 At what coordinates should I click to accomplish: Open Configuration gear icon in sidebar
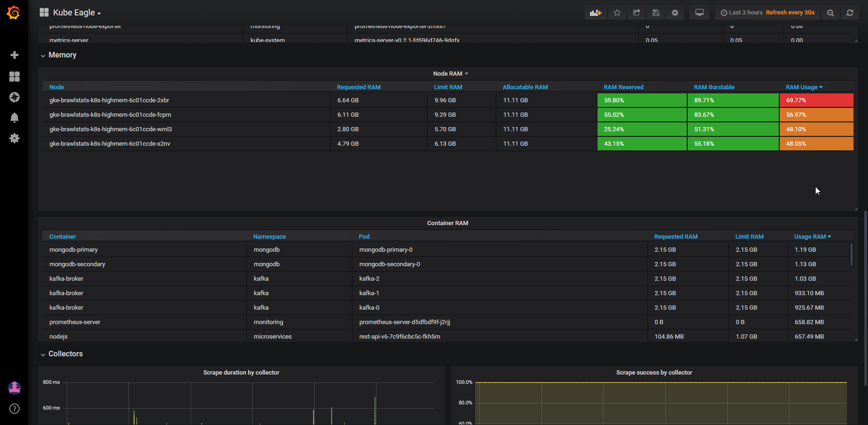pos(14,138)
